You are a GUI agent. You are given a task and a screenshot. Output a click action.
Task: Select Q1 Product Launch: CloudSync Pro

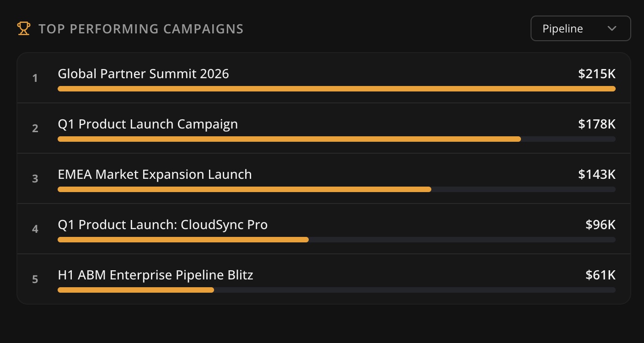tap(162, 225)
